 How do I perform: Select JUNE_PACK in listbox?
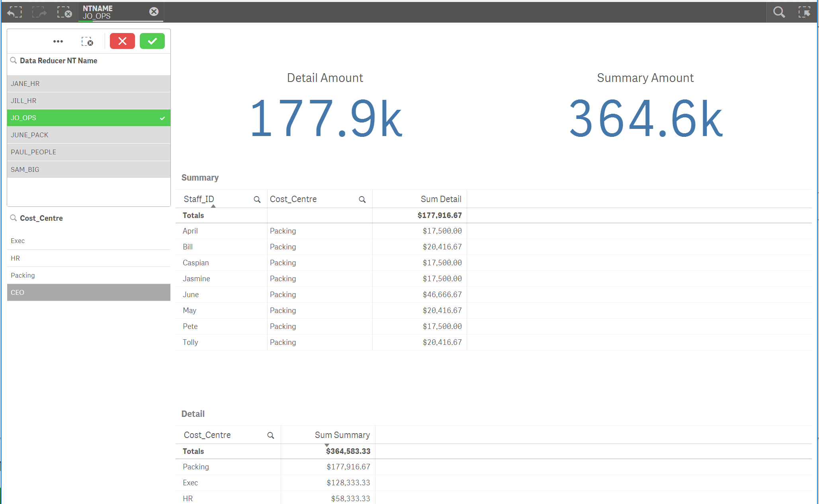tap(89, 135)
